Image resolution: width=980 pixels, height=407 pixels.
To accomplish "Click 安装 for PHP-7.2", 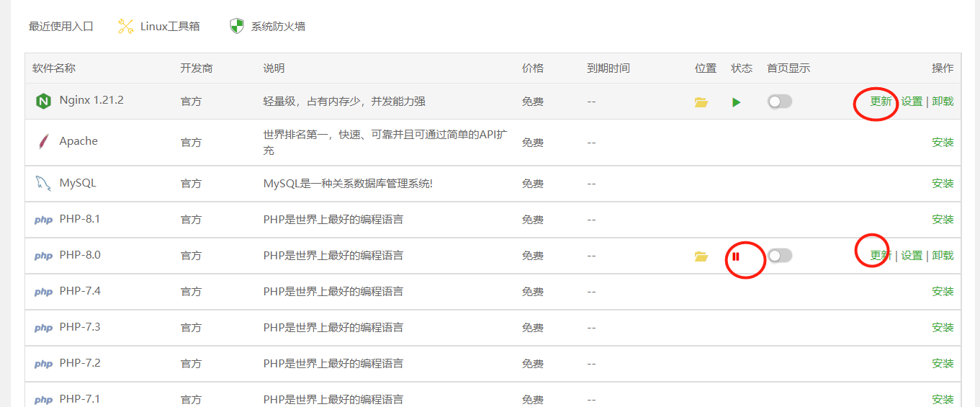I will tap(943, 364).
